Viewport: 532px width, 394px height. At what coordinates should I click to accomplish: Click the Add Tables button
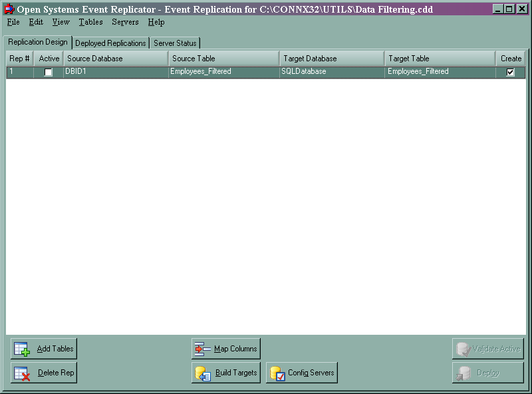coord(44,348)
